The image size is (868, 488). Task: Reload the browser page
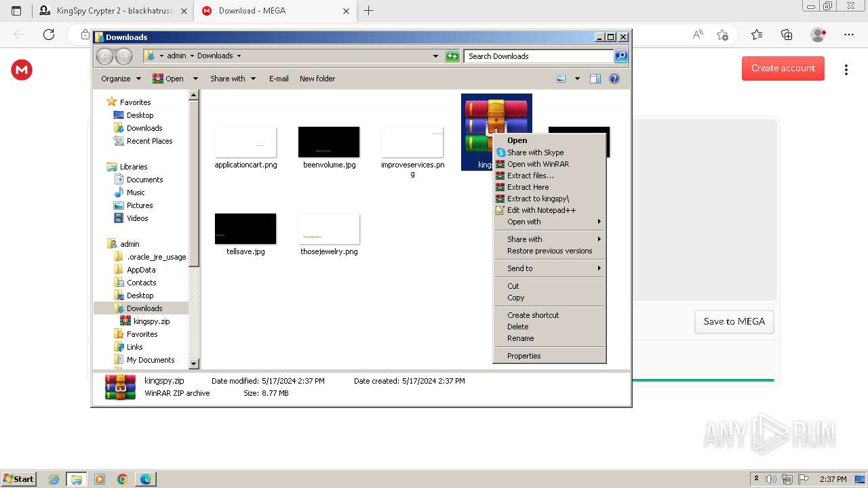click(x=49, y=35)
